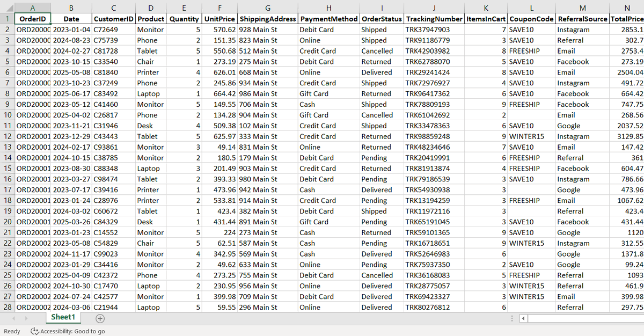Select column B header
The height and width of the screenshot is (336, 644).
tap(71, 8)
